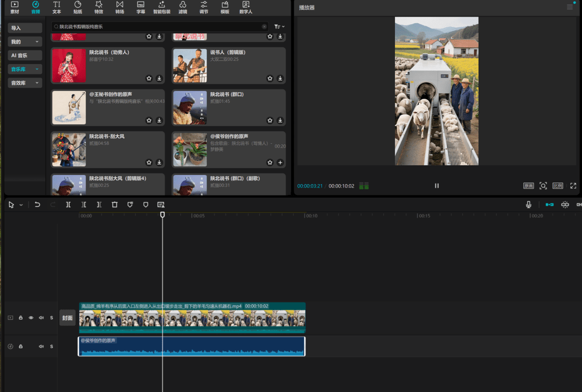Click the plain shield marker icon
The width and height of the screenshot is (582, 392).
(x=145, y=205)
